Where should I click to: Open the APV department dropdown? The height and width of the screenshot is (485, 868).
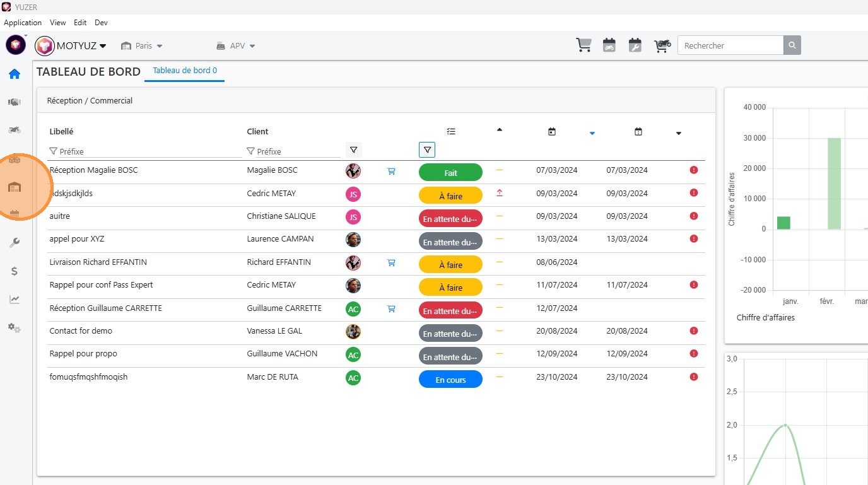tap(237, 46)
